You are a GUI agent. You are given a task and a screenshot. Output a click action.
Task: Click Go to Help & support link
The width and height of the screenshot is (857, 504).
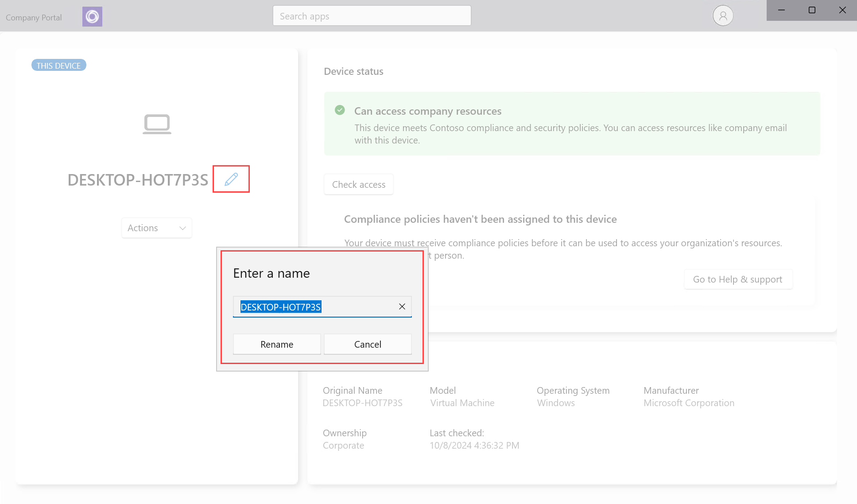(x=737, y=279)
